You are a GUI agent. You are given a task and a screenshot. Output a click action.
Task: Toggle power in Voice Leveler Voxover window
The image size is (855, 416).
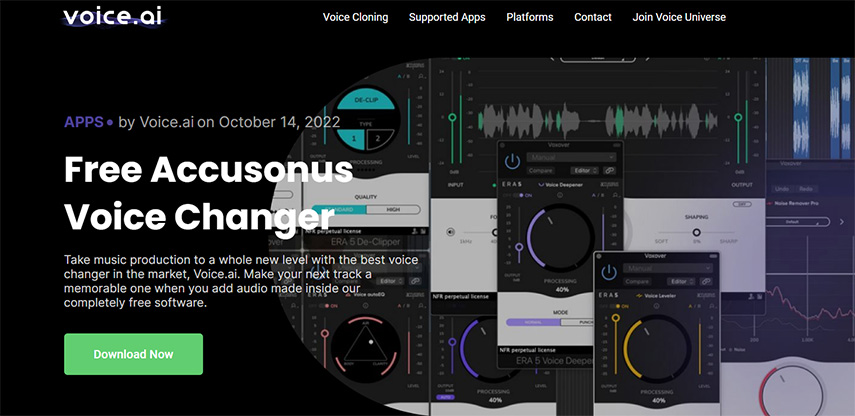(x=609, y=273)
